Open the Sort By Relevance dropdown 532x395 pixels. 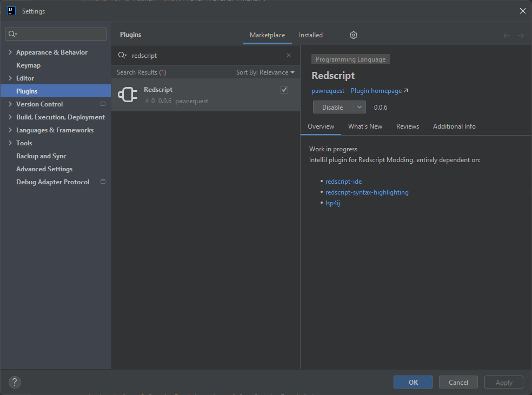pyautogui.click(x=265, y=72)
